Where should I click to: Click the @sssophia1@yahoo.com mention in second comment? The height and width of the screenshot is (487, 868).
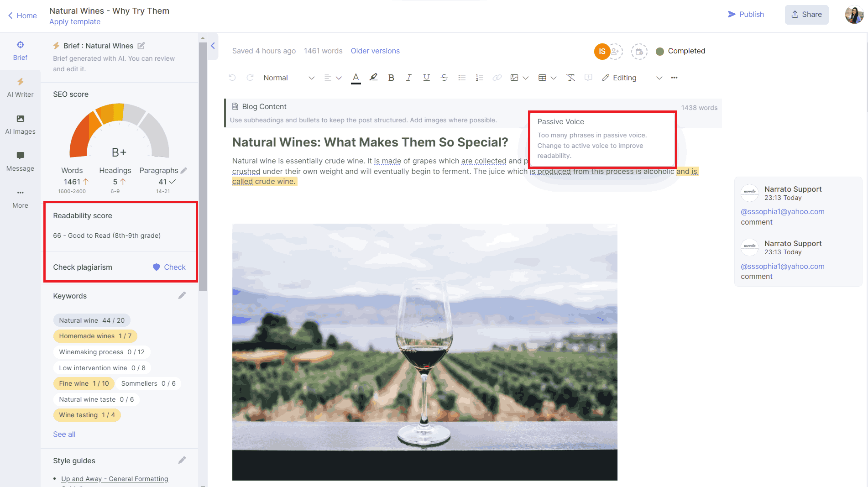click(782, 266)
